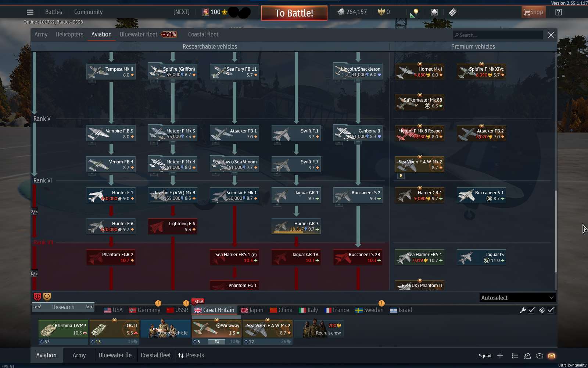Select the TOG II crew slot
Viewport: 588px width, 368px height.
[x=114, y=329]
